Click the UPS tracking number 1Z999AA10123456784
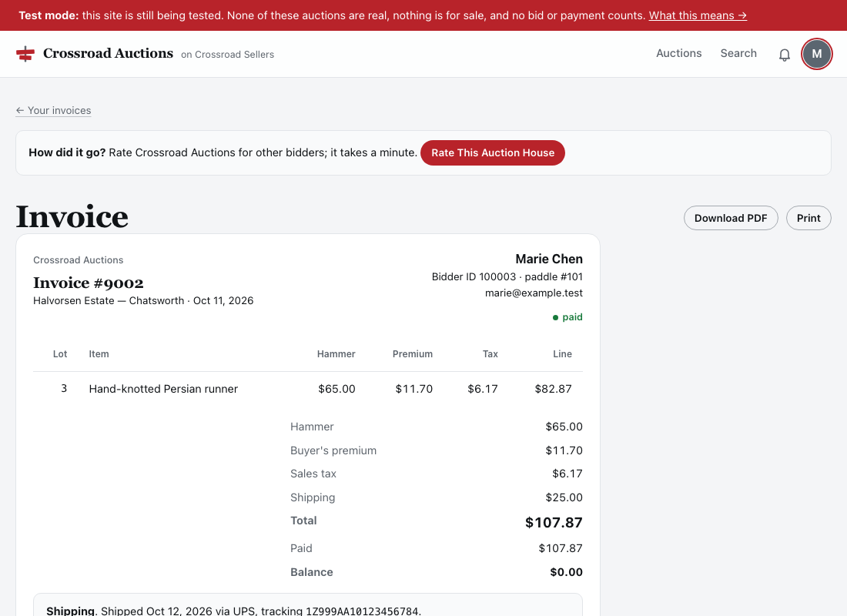This screenshot has width=847, height=616. (362, 611)
